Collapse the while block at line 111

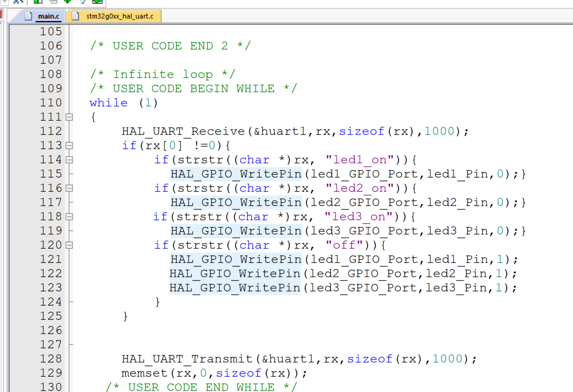pos(69,117)
